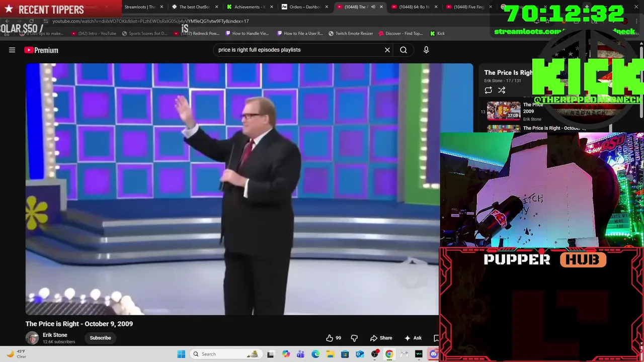Open Microsoft Store taskbar icon
The height and width of the screenshot is (362, 644).
(345, 354)
